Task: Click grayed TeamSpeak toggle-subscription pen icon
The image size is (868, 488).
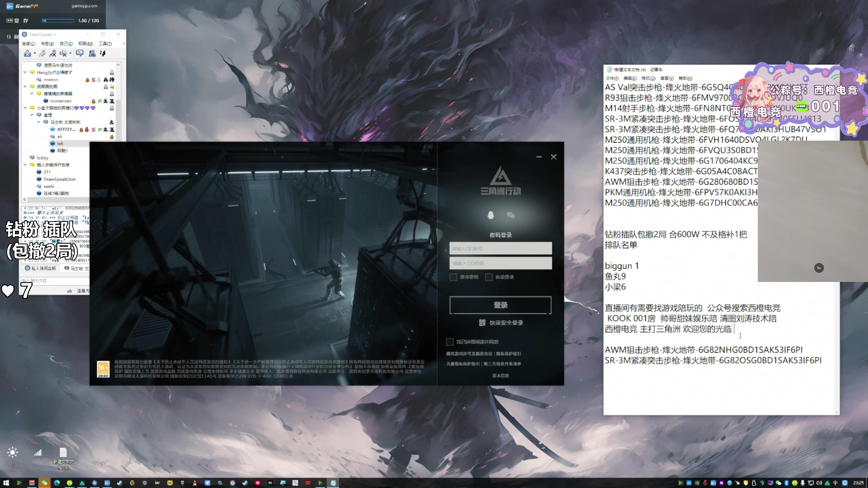Action: click(x=42, y=53)
